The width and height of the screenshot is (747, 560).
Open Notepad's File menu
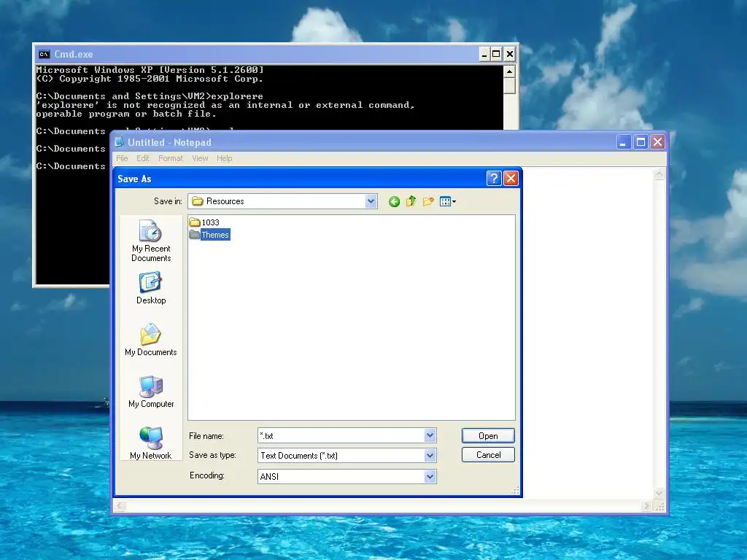[122, 158]
